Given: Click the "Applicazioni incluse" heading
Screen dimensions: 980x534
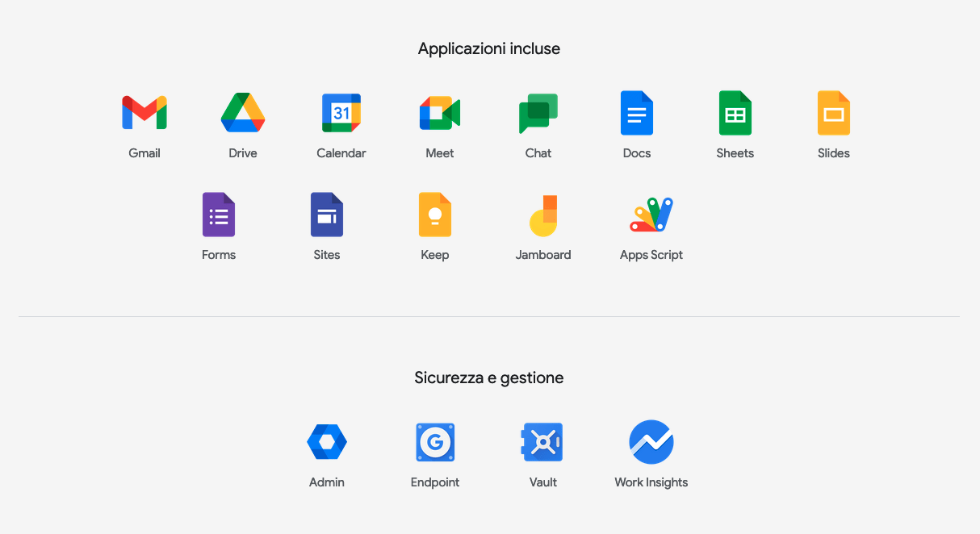Looking at the screenshot, I should coord(489,48).
